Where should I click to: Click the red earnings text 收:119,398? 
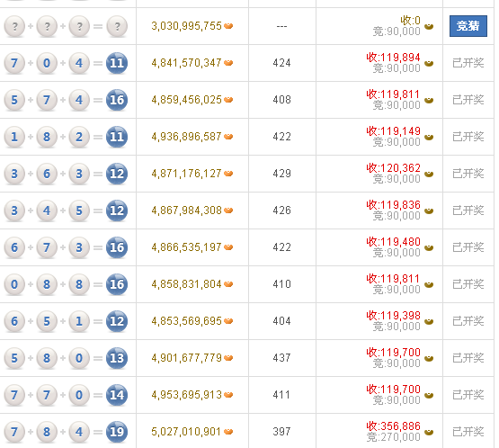tap(393, 315)
